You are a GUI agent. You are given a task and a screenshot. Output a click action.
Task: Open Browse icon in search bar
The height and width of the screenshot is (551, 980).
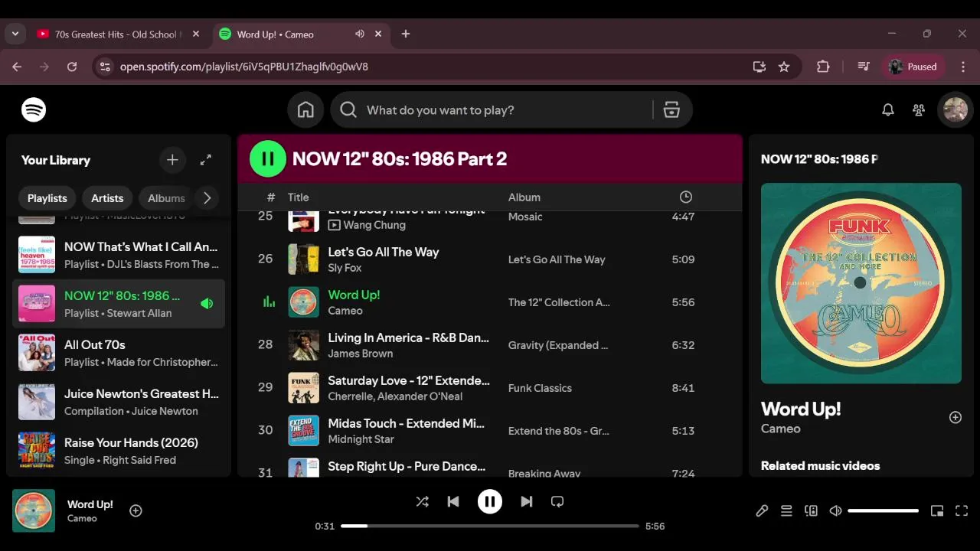[671, 110]
